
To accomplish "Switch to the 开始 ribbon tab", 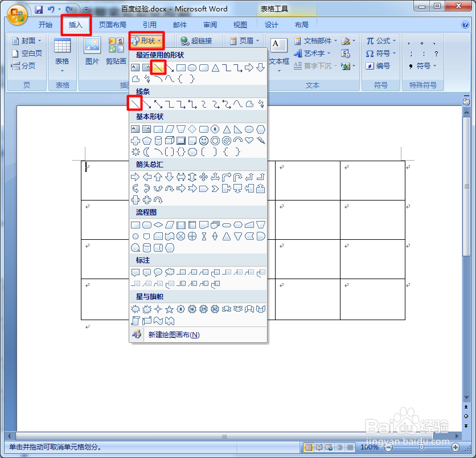I will (x=45, y=24).
